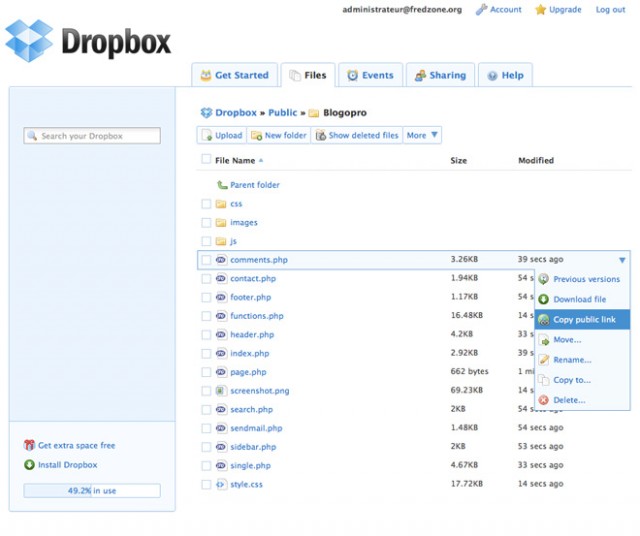Click the Previous versions clock icon
Image resolution: width=640 pixels, height=536 pixels.
pos(544,279)
